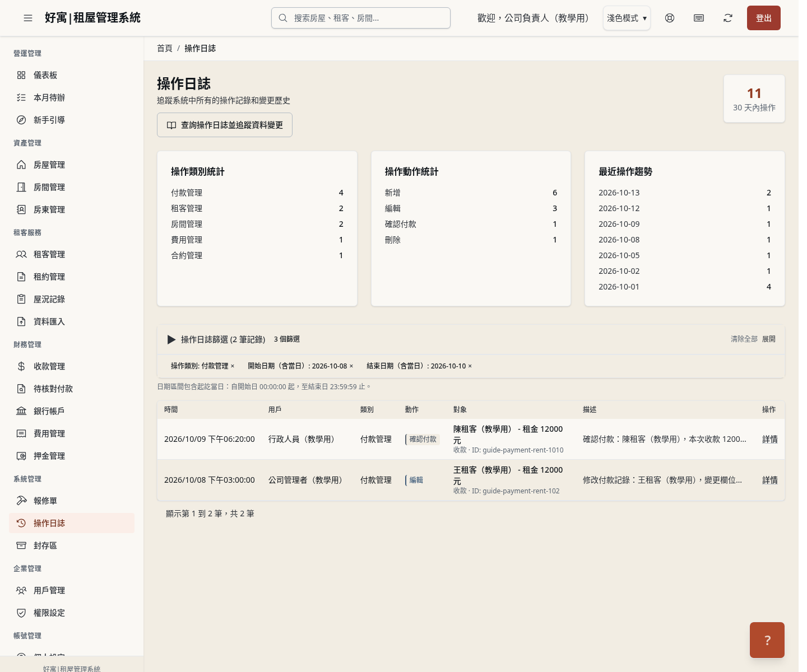Image resolution: width=807 pixels, height=672 pixels.
Task: Open 收款管理 dollar icon
Action: pos(21,366)
